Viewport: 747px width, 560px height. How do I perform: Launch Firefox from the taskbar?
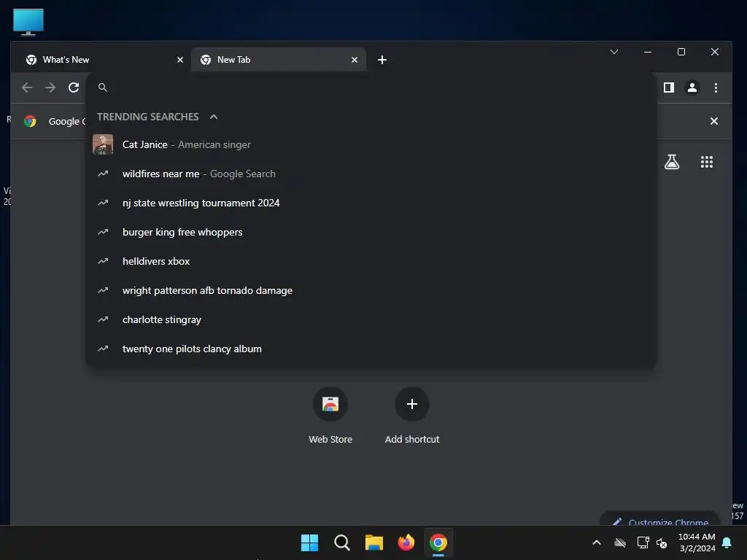406,542
